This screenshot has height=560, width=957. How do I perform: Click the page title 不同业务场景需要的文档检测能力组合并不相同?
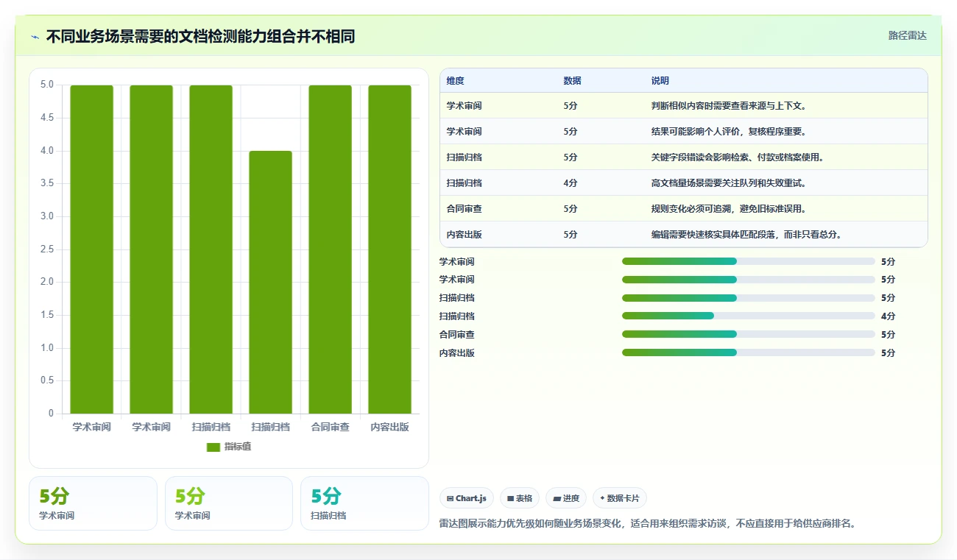(200, 37)
